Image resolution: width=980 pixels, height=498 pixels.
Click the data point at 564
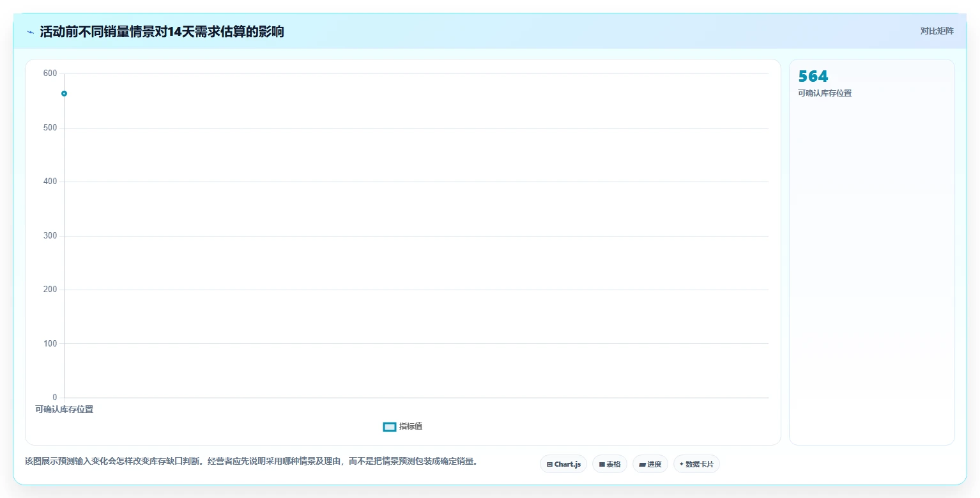[64, 93]
